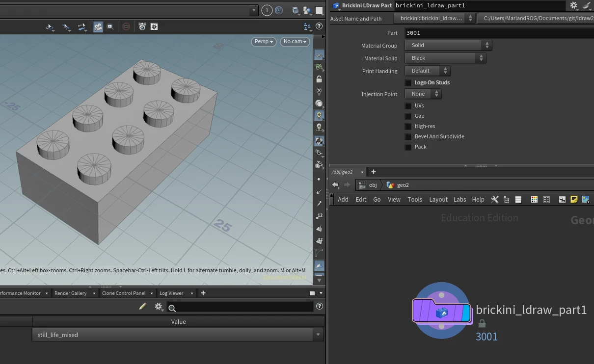The image size is (594, 364).
Task: Toggle the viewport lighting bulb icon
Action: [x=319, y=115]
